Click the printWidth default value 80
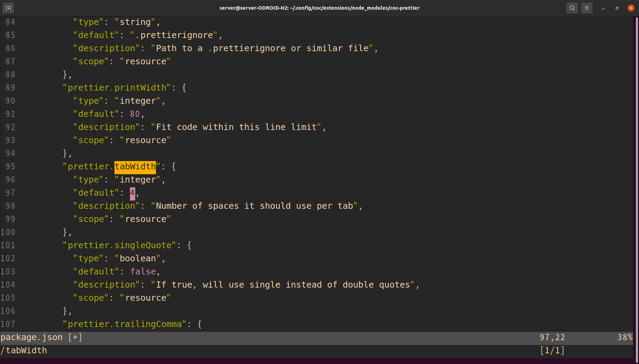639x364 pixels. (135, 114)
